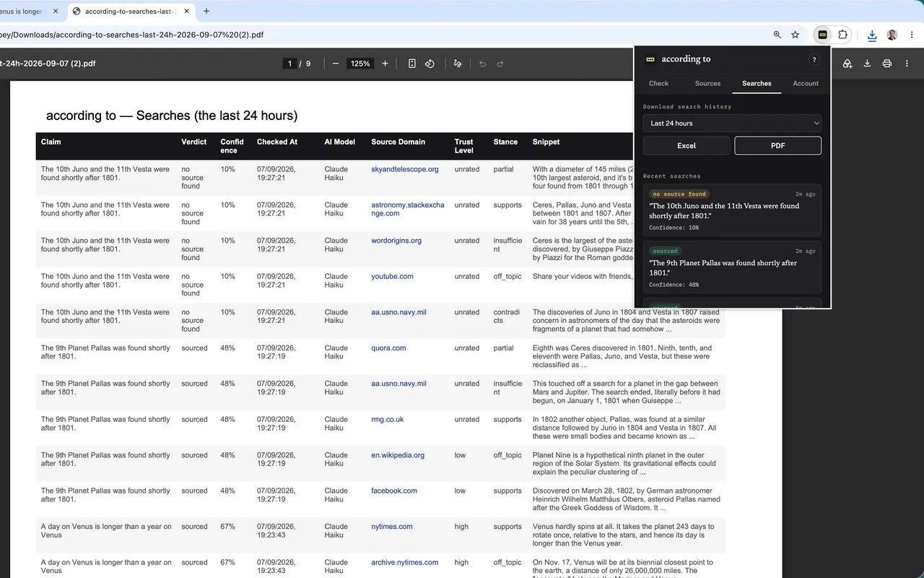
Task: Click the 'no source found' badge in popup
Action: point(679,194)
